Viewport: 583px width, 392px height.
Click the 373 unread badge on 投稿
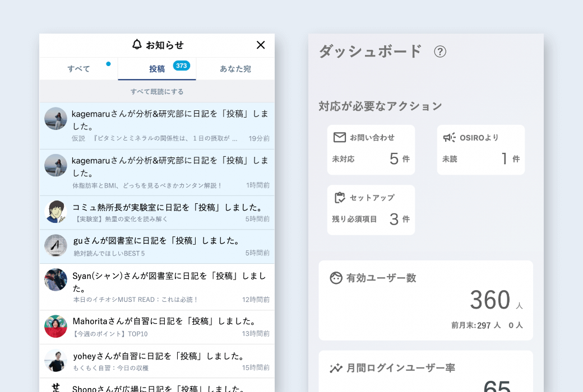click(181, 66)
